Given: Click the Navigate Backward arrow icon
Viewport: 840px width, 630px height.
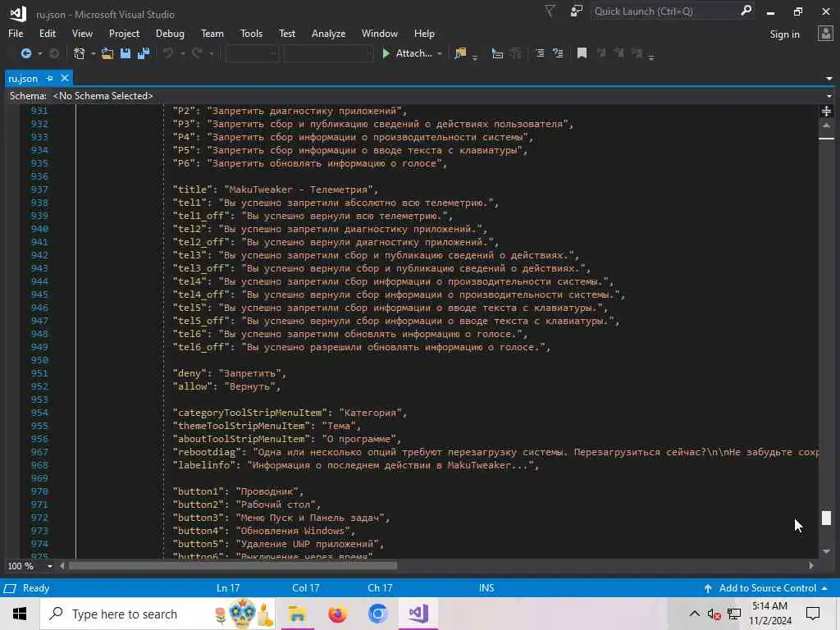Looking at the screenshot, I should click(25, 53).
